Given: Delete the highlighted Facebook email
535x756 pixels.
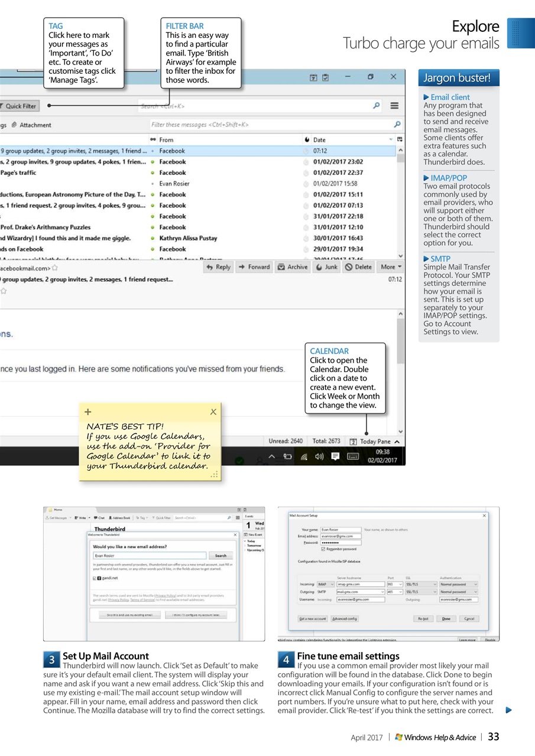Looking at the screenshot, I should pos(358,267).
